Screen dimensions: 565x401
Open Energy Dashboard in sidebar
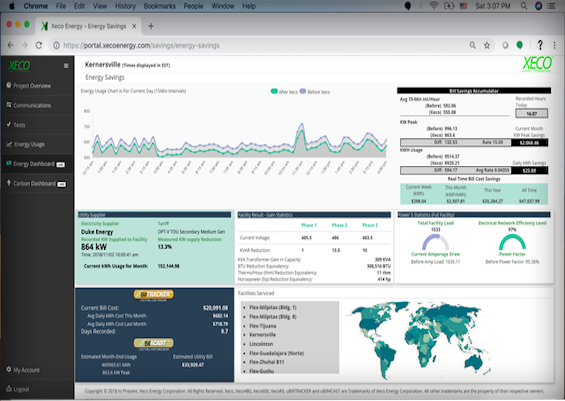[x=35, y=164]
